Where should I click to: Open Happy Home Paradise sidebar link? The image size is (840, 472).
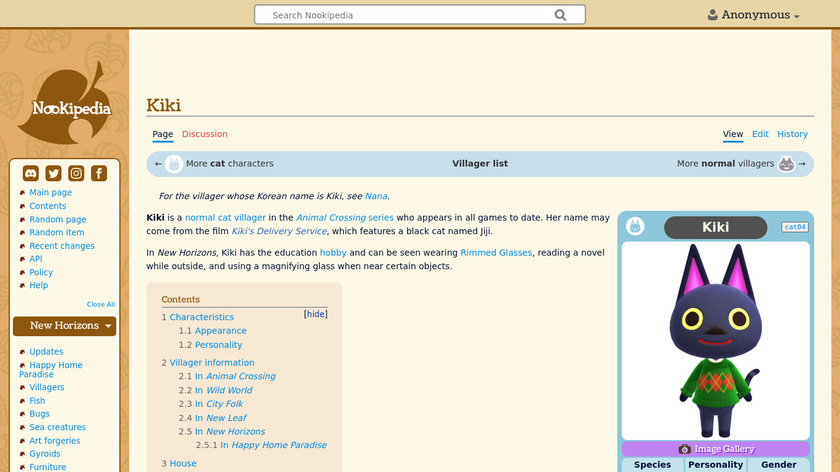click(51, 369)
